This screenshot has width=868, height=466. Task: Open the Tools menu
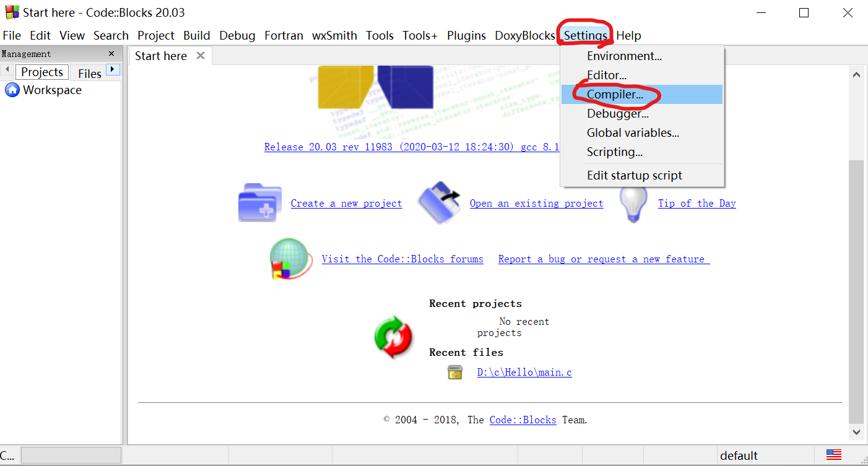380,35
